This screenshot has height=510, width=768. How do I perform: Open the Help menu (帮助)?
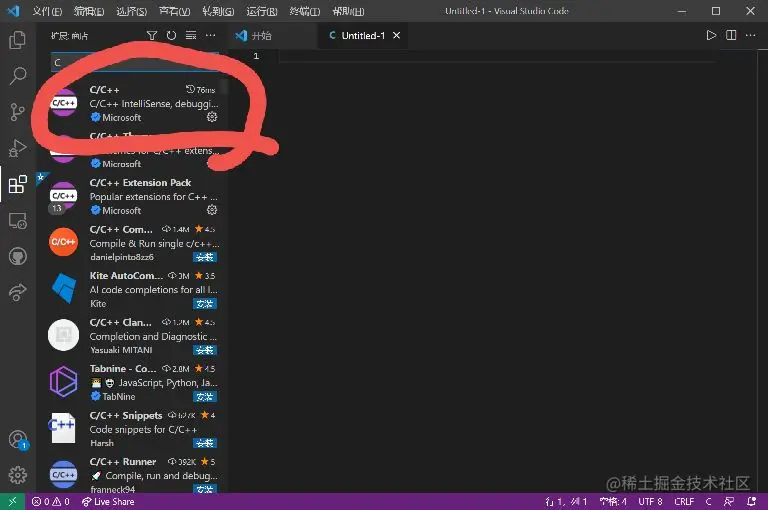[348, 11]
